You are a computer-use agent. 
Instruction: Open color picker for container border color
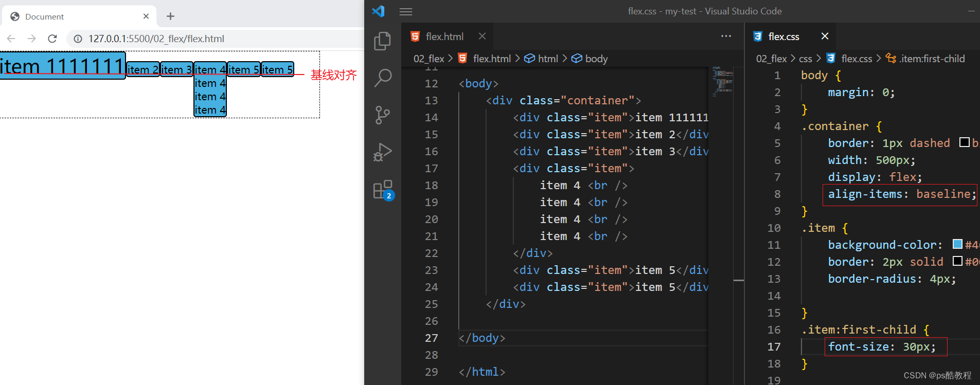965,142
